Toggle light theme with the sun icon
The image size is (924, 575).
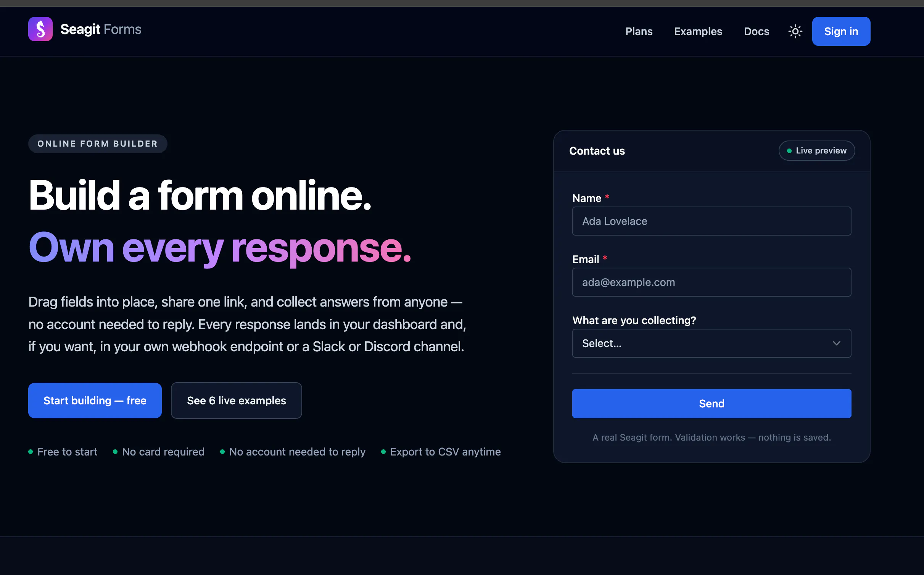[795, 31]
